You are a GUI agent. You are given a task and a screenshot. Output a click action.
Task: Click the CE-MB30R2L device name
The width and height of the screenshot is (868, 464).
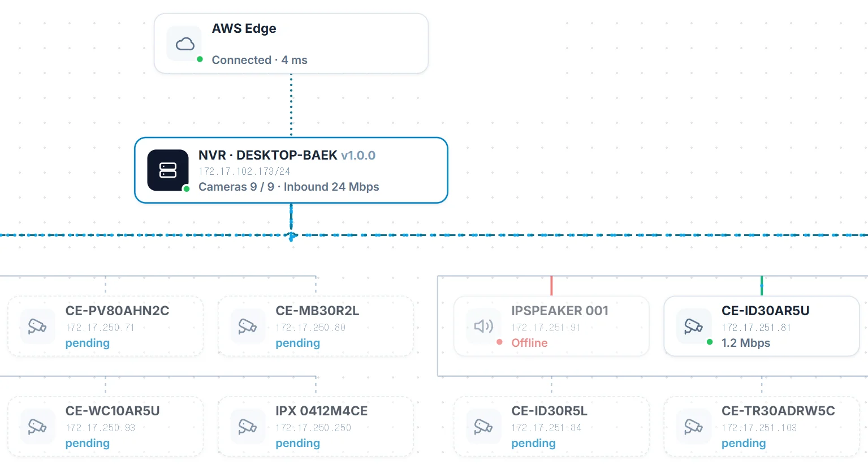tap(317, 311)
